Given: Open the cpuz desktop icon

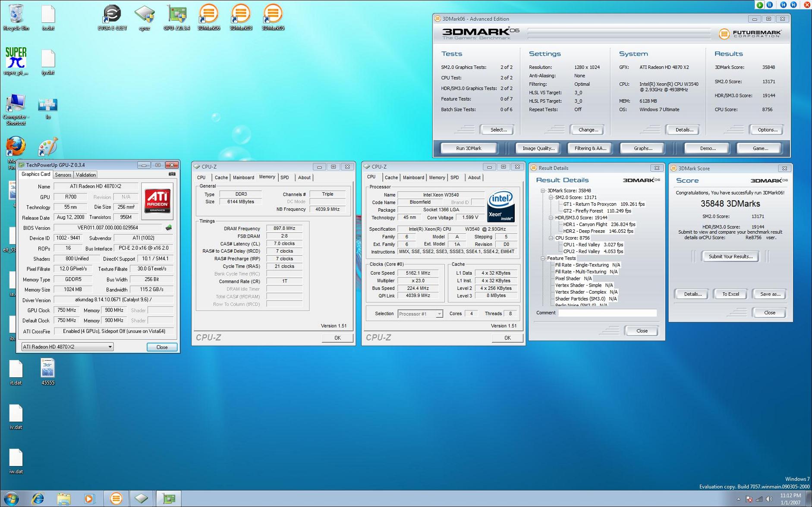Looking at the screenshot, I should click(145, 17).
